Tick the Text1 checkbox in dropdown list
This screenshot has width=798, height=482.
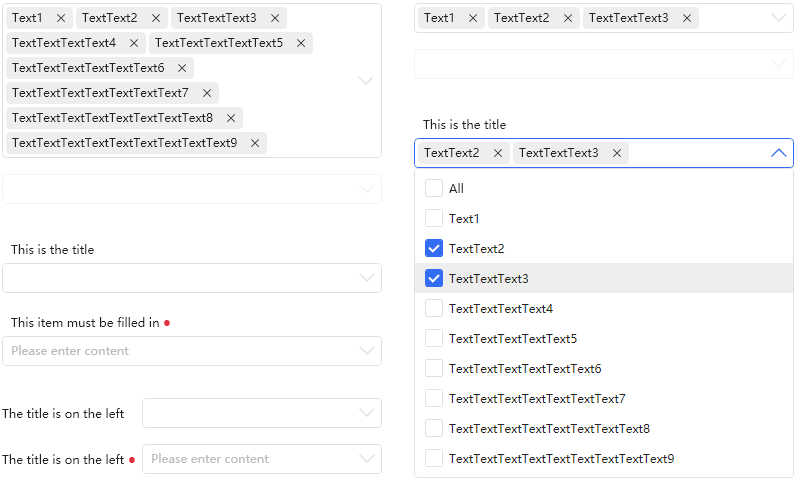[434, 218]
